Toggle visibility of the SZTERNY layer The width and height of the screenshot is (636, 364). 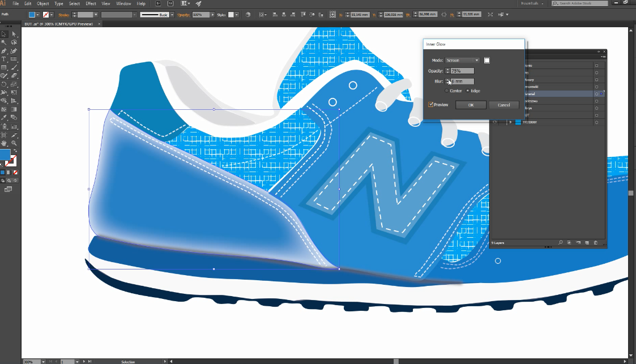coord(494,122)
